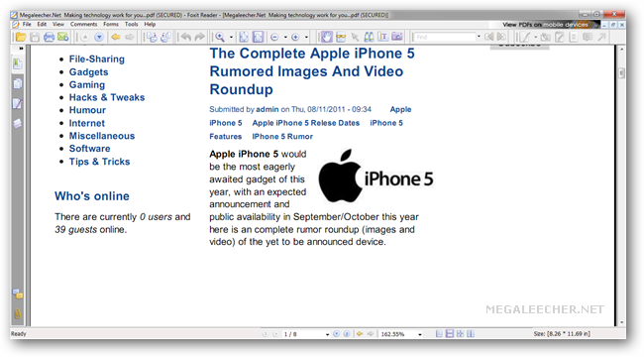Screen dimensions: 644x357
Task: Open the Edit menu
Action: pos(42,24)
